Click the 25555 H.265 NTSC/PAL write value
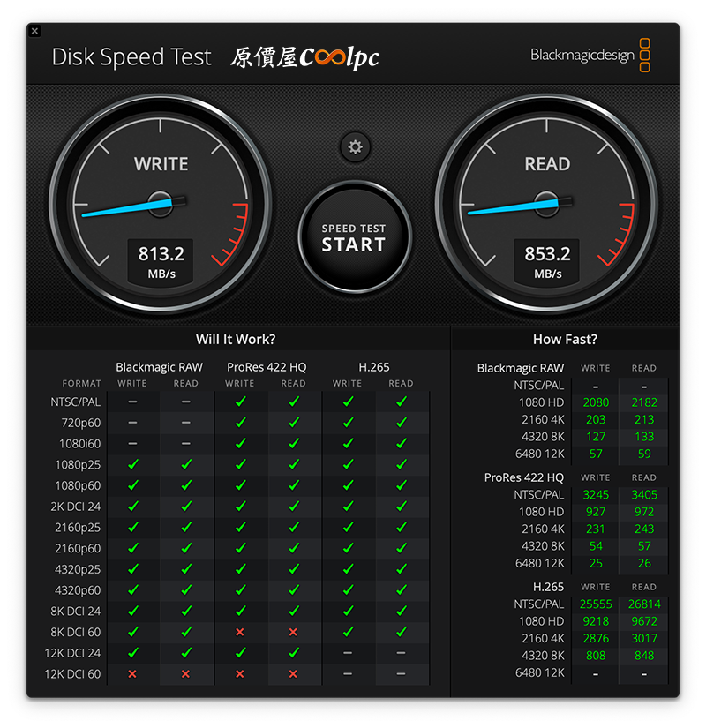 [596, 604]
